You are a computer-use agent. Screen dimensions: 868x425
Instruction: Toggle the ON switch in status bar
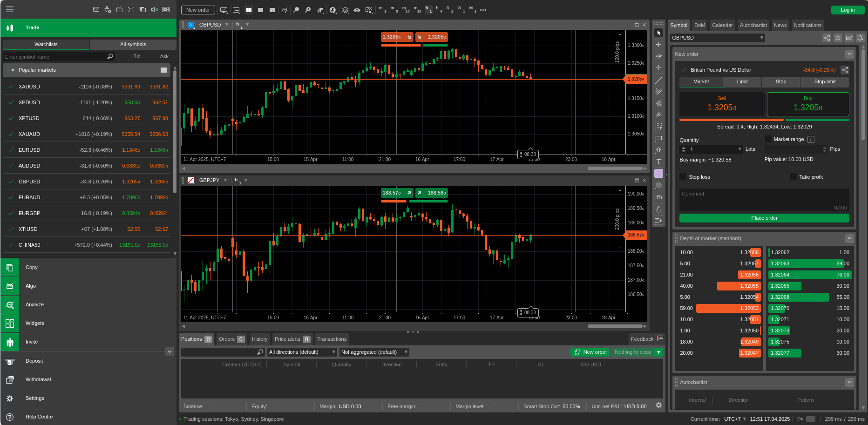click(x=811, y=419)
